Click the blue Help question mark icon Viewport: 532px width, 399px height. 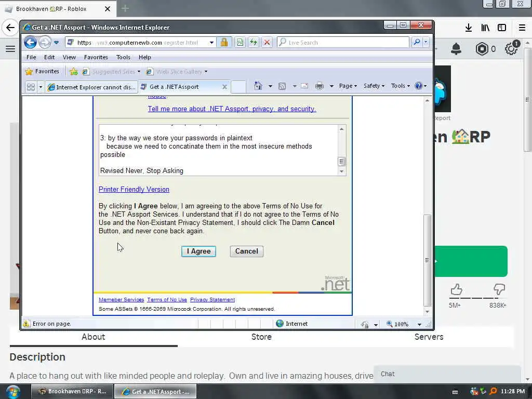pos(419,86)
